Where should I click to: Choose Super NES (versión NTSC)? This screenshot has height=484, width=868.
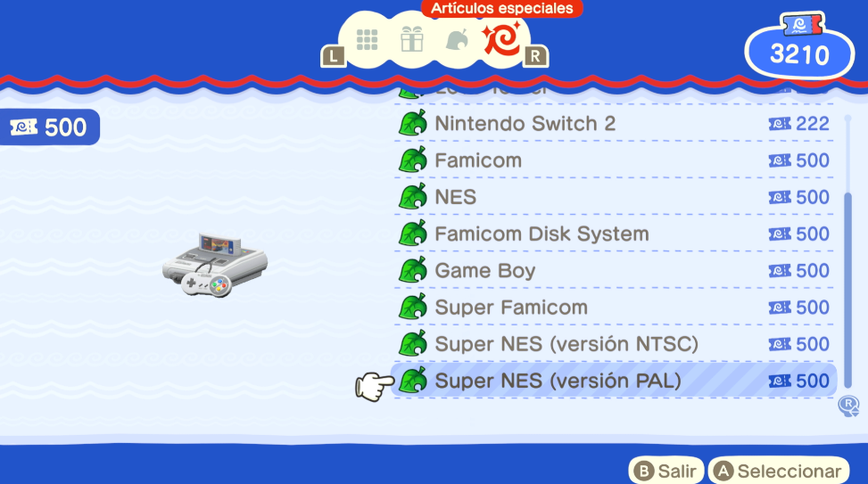[x=614, y=343]
